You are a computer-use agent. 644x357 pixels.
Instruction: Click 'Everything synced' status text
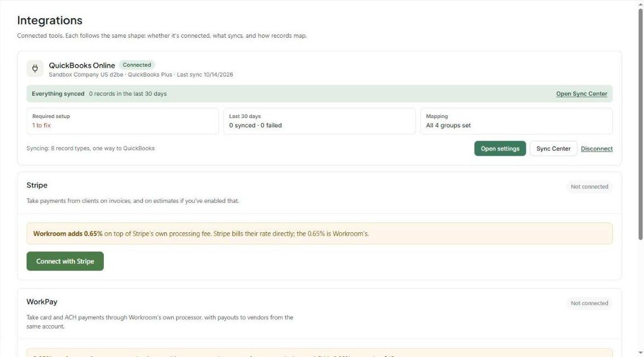tap(58, 93)
